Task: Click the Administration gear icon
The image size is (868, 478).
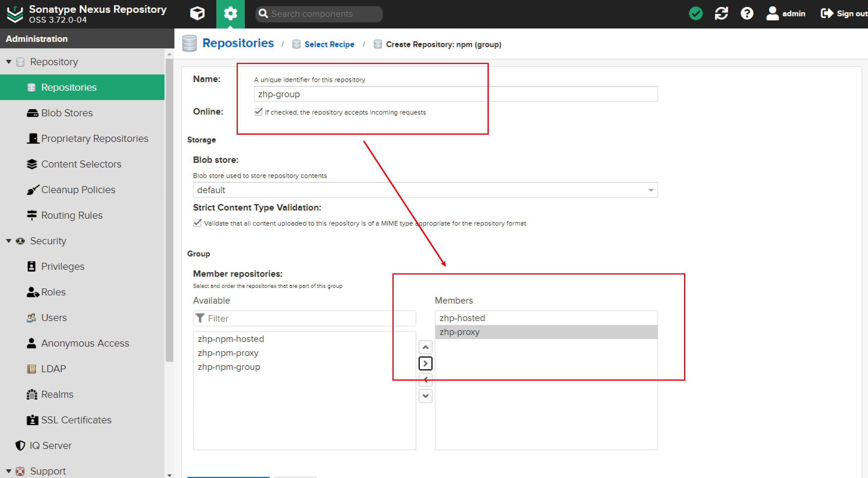Action: point(230,14)
